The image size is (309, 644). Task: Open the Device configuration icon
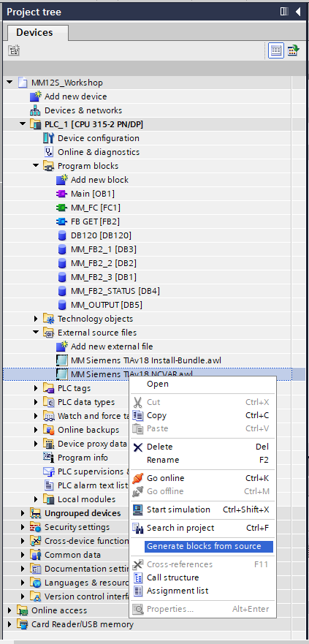(49, 138)
